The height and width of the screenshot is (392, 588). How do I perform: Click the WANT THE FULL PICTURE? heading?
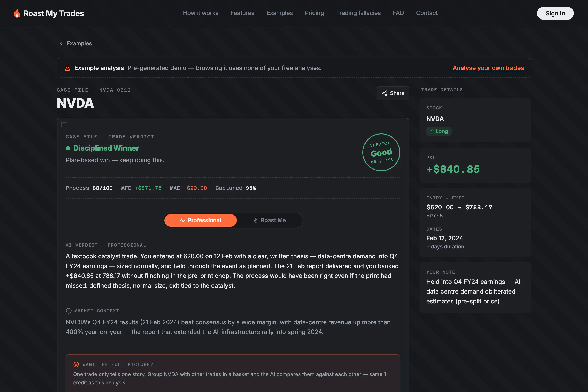click(118, 364)
